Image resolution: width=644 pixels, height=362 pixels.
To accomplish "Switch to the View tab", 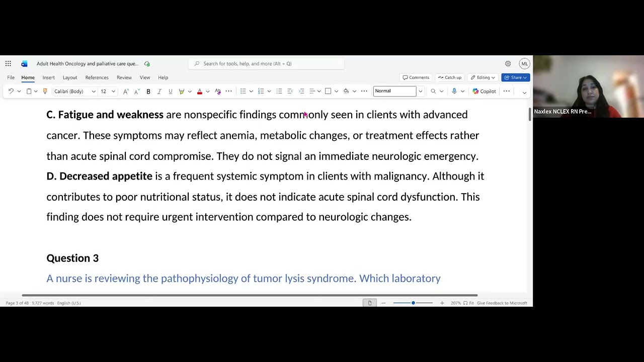I will pos(145,78).
